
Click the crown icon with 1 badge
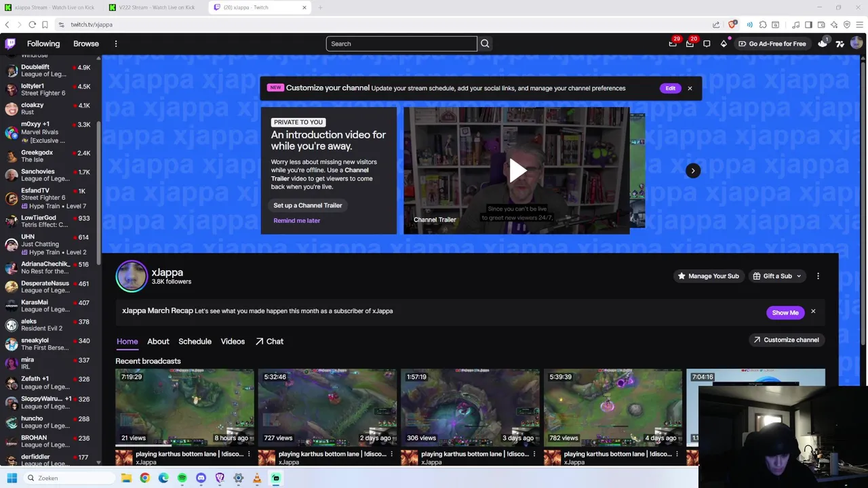[823, 44]
